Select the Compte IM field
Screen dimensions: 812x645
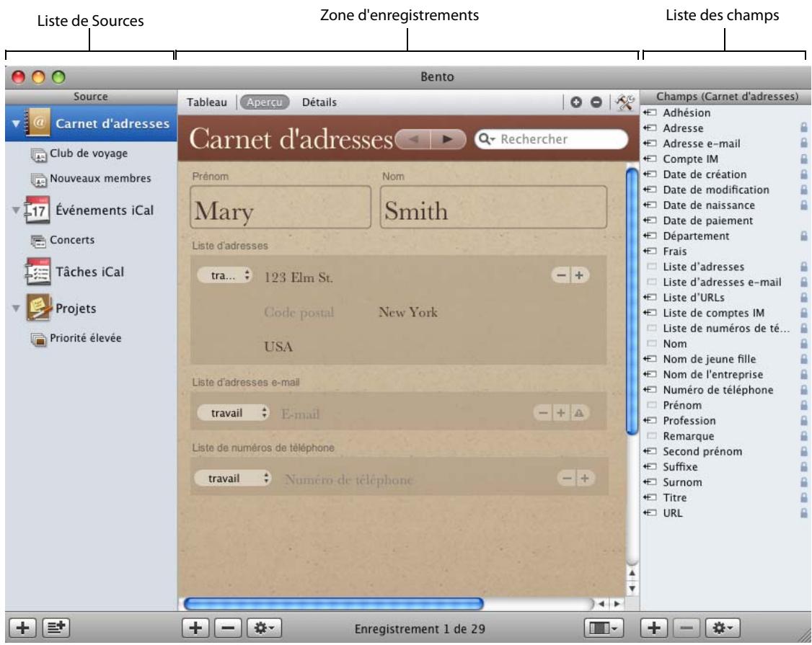tap(690, 159)
